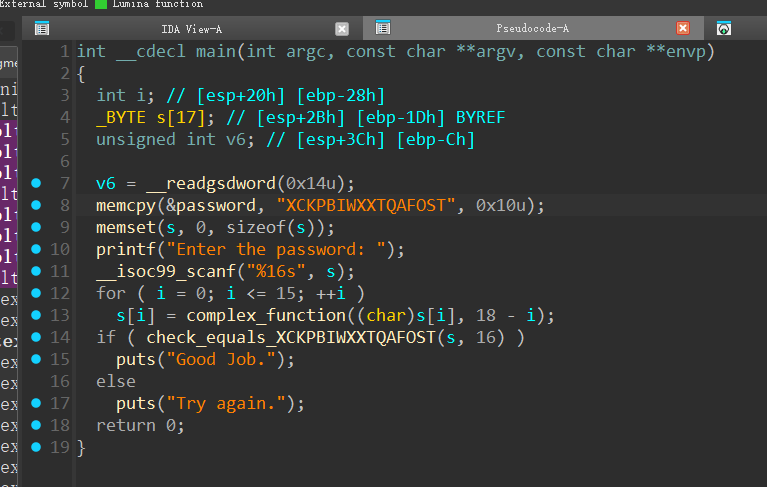The height and width of the screenshot is (487, 767).
Task: Click the return 0 statement
Action: tap(140, 425)
